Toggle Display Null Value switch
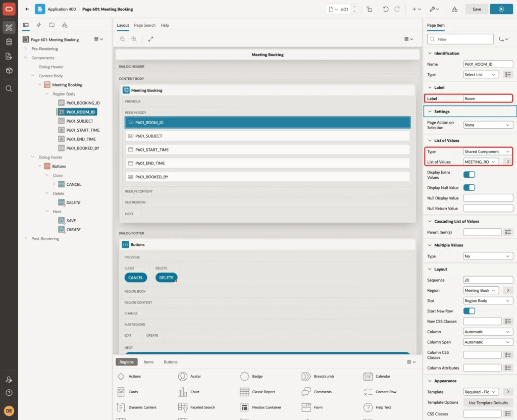Screen dimensions: 517x420 (469, 188)
